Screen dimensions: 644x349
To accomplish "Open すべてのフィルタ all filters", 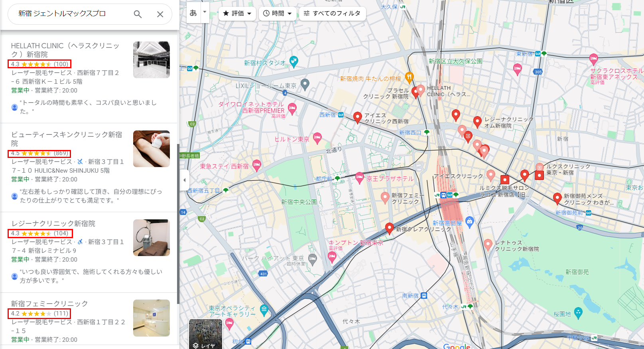I will tap(332, 14).
